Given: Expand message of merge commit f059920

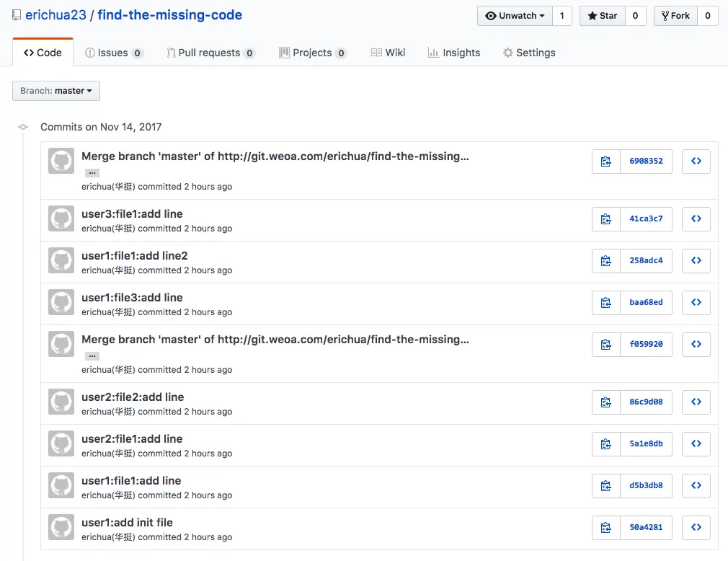Looking at the screenshot, I should click(x=92, y=356).
